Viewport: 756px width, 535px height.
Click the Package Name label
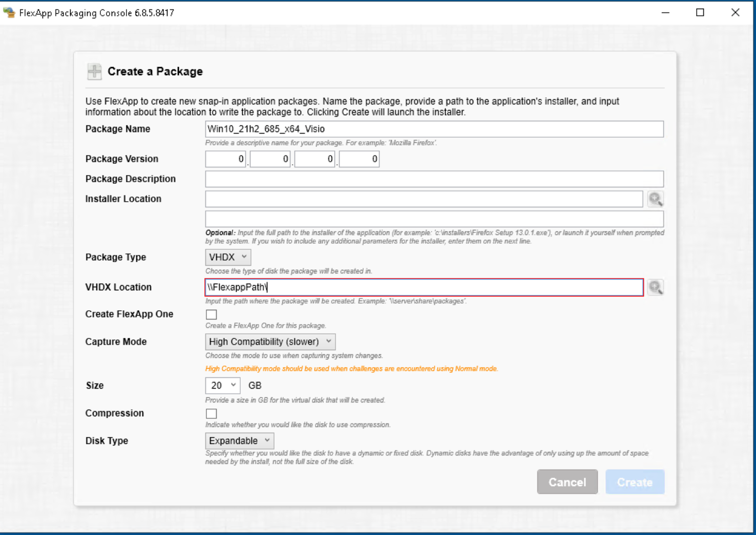(118, 129)
